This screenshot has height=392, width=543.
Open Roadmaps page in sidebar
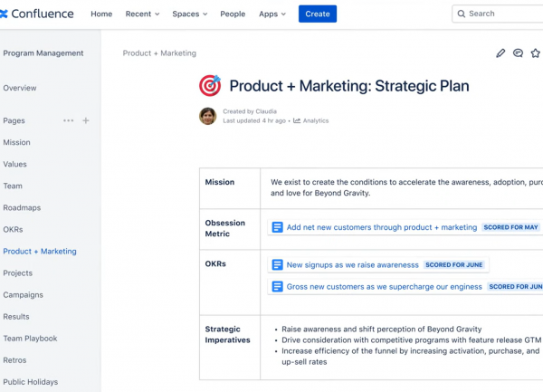(22, 208)
